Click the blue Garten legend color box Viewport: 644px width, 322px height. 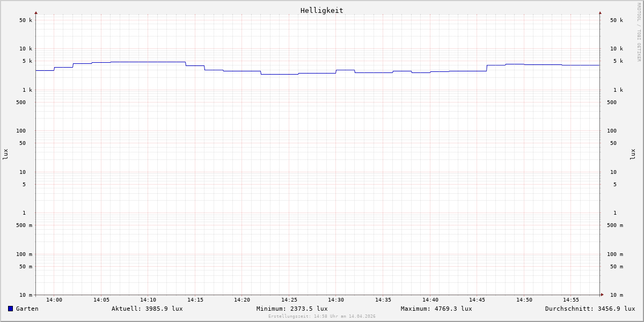(x=10, y=309)
